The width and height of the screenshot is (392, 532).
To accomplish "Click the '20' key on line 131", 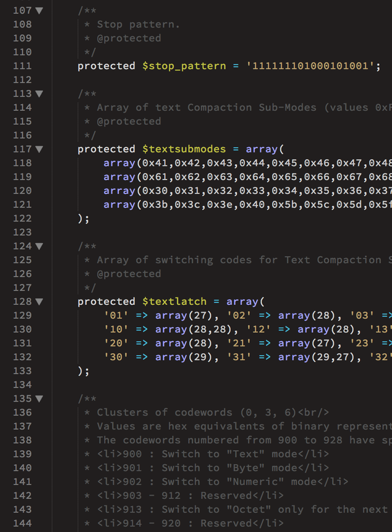I will coord(116,343).
